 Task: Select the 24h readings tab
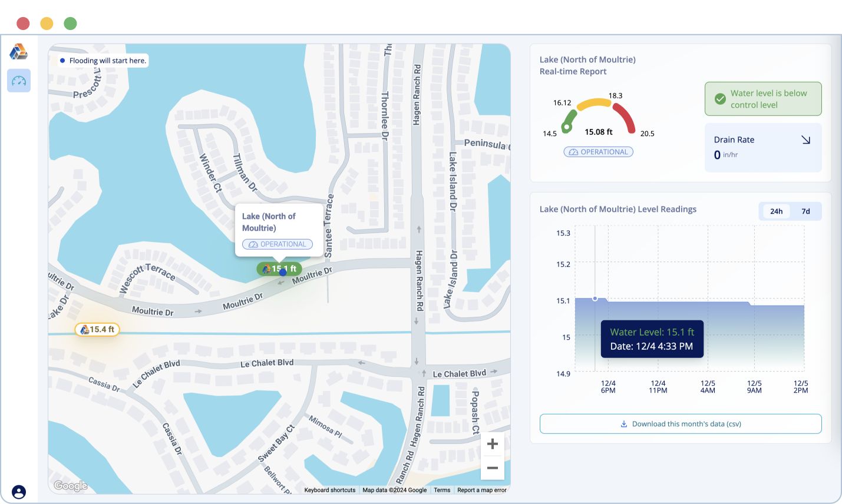pyautogui.click(x=775, y=211)
